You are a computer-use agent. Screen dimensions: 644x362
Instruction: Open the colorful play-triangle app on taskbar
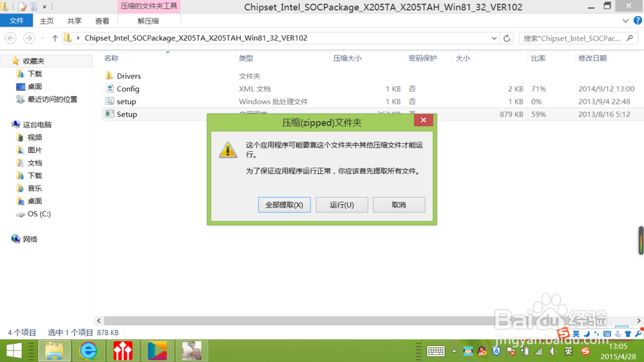tap(157, 351)
